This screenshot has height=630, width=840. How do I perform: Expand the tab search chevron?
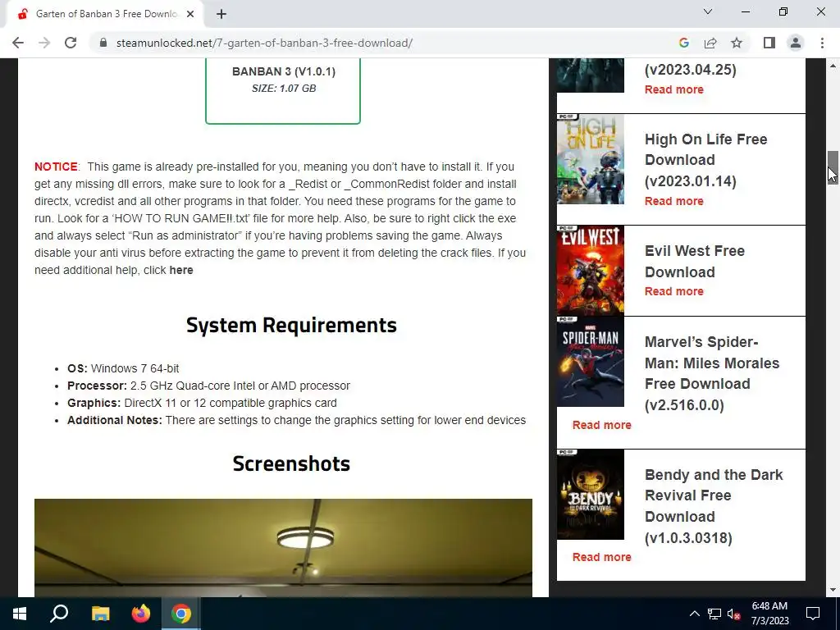coord(708,11)
